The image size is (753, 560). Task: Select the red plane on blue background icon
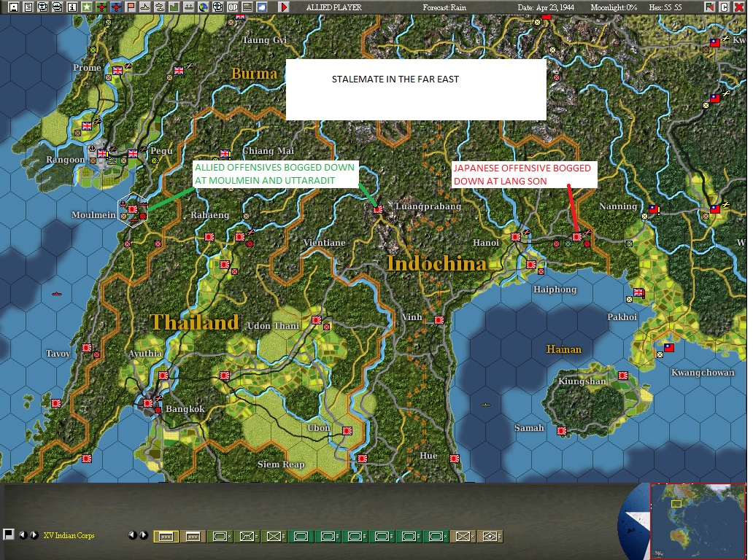(116, 7)
